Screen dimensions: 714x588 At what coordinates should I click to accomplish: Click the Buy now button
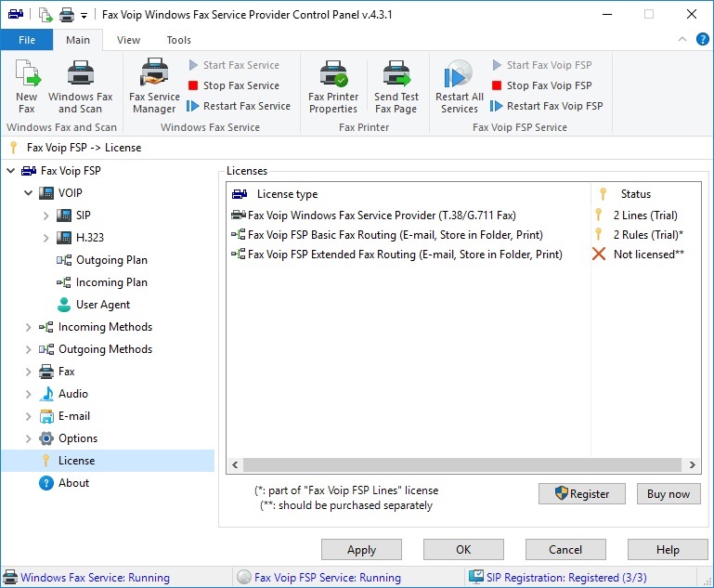[669, 494]
